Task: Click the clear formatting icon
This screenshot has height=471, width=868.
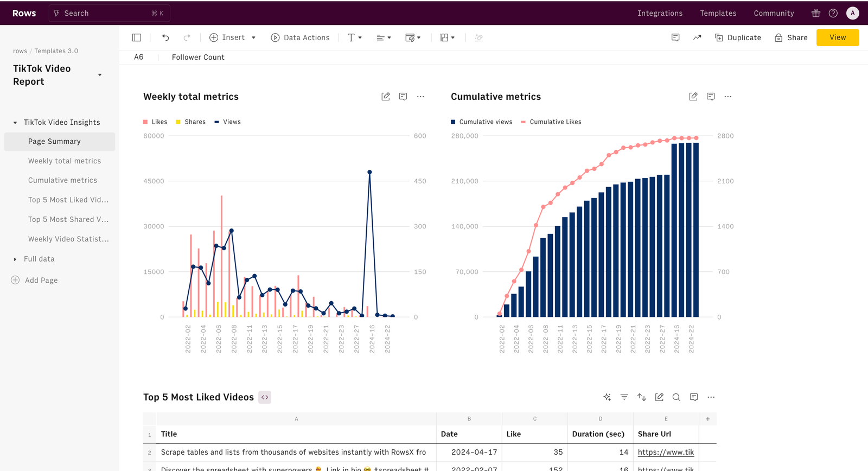Action: point(478,37)
